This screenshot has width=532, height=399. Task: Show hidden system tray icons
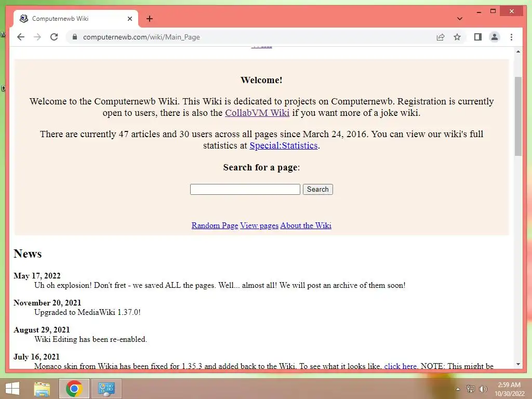point(458,389)
